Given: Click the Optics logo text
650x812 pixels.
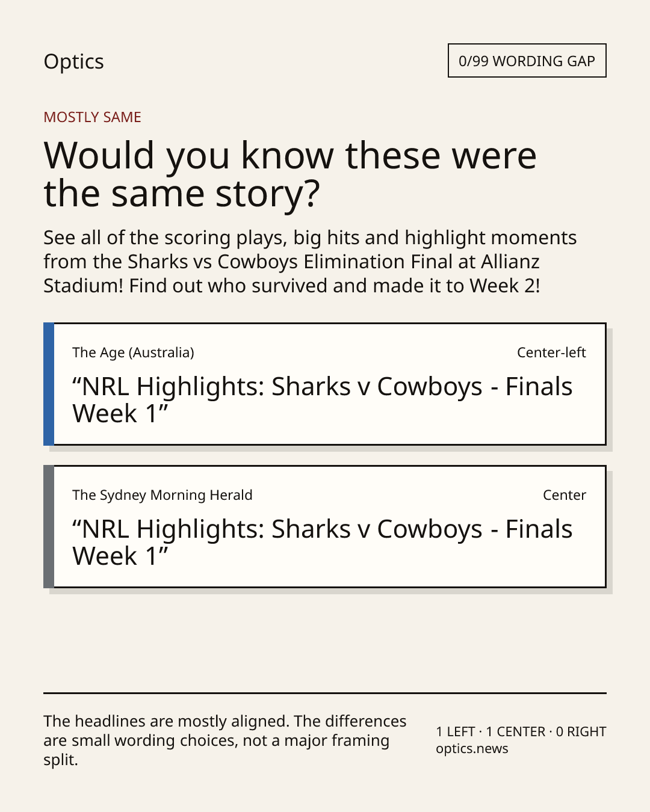Looking at the screenshot, I should 73,62.
